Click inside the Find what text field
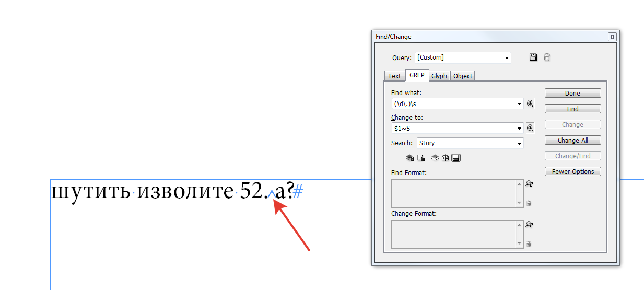The height and width of the screenshot is (290, 644). click(453, 104)
